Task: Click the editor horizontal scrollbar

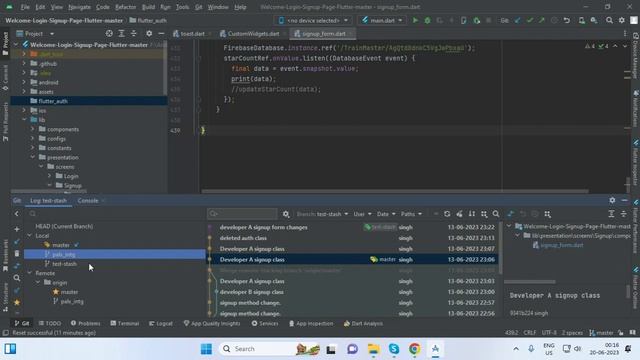Action: (395, 191)
